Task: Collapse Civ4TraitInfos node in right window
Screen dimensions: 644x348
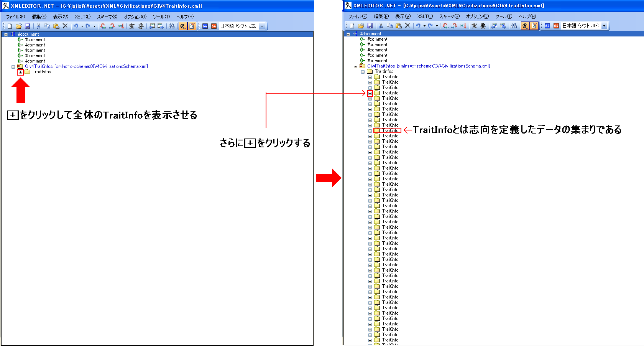Action: pos(356,66)
